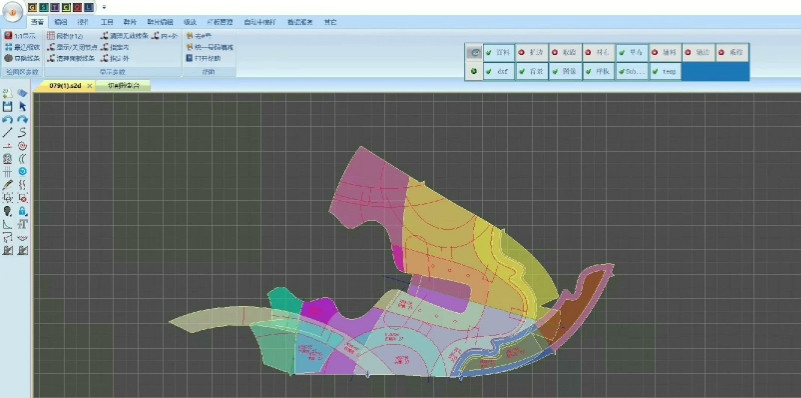
Task: Click the red Q quick access button
Action: tap(77, 7)
